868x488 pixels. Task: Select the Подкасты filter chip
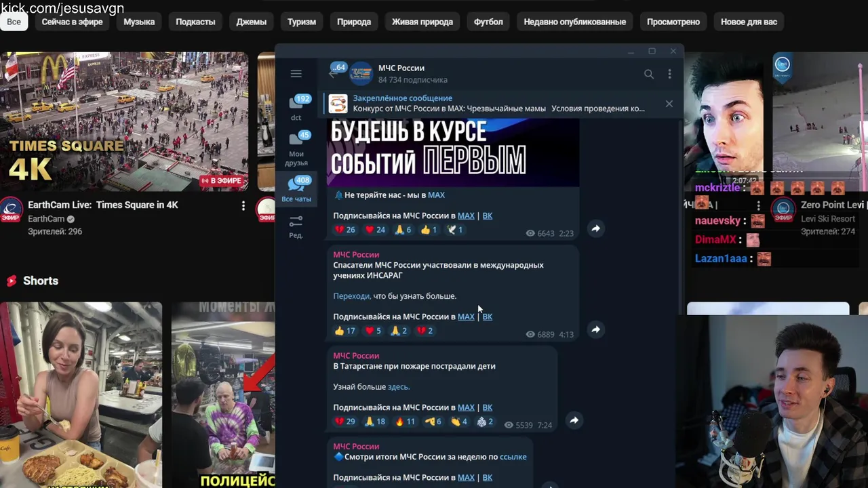click(x=195, y=22)
